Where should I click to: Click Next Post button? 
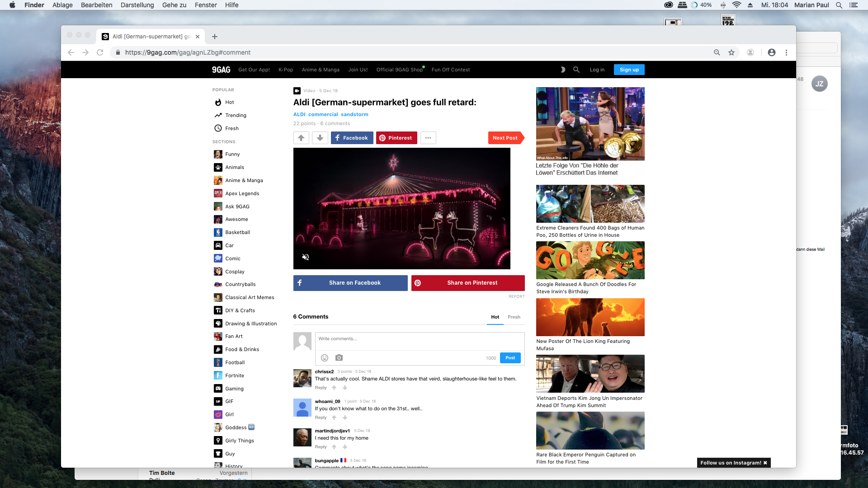point(506,138)
